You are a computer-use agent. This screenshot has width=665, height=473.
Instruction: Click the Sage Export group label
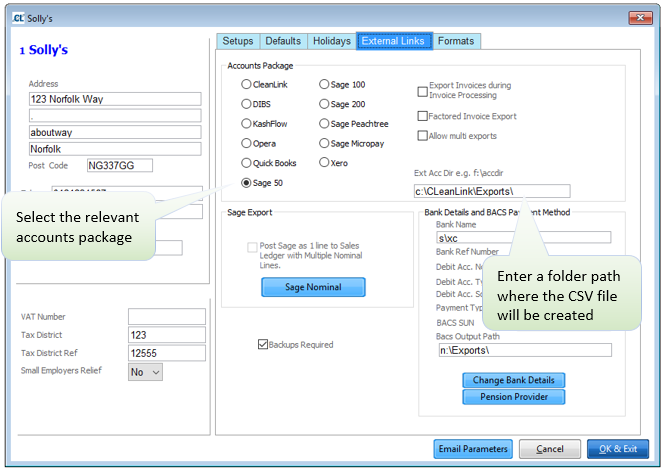[x=249, y=213]
